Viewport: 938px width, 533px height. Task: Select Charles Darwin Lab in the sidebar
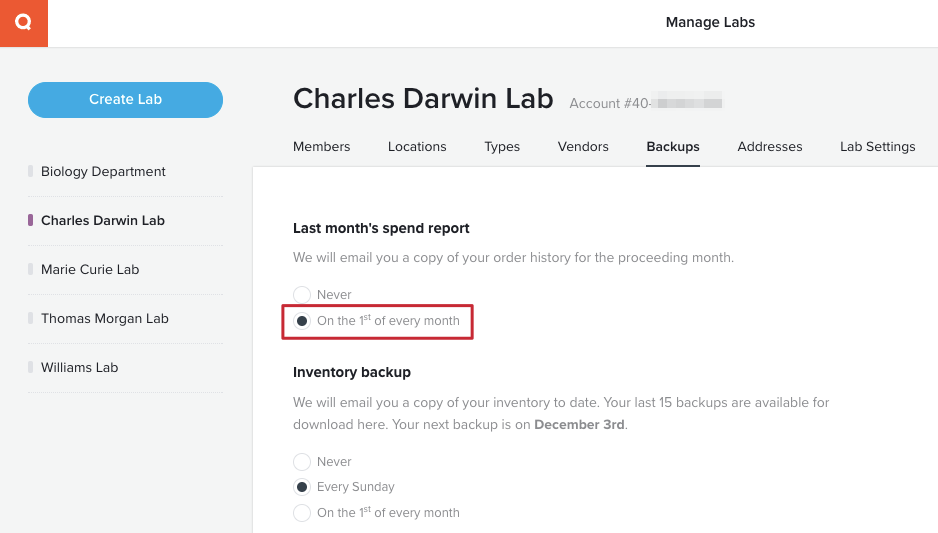point(102,221)
